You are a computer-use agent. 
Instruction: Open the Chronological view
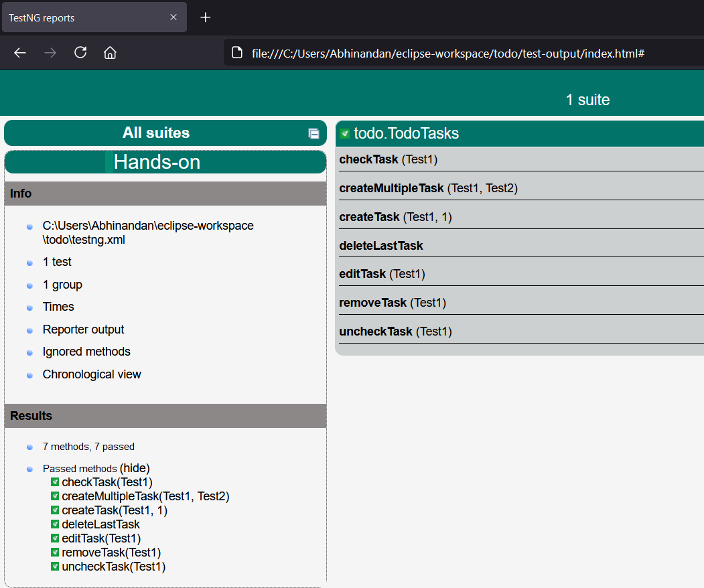tap(92, 374)
